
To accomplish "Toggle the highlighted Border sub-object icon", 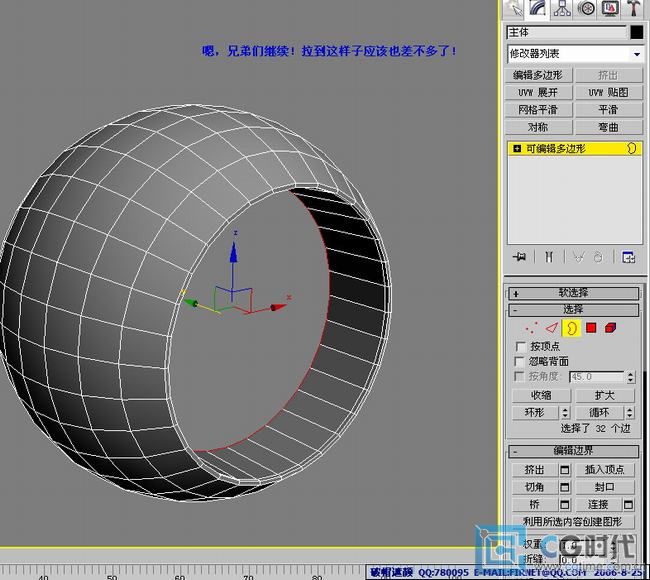I will point(571,328).
